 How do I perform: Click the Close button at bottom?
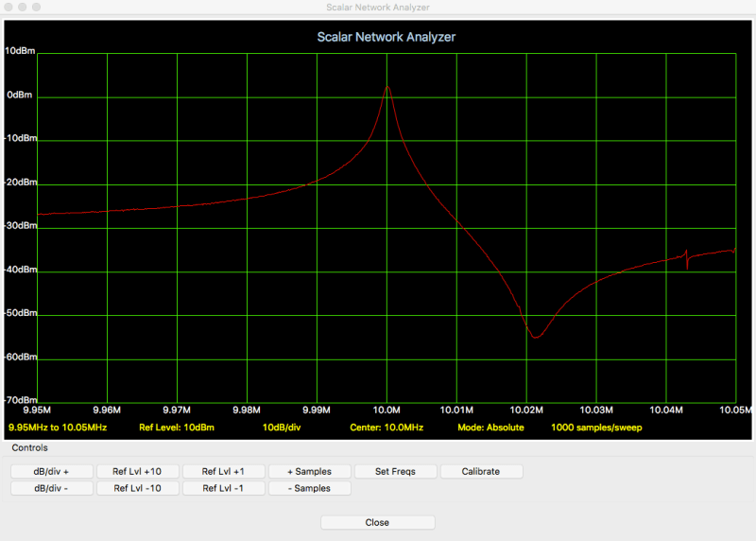point(377,522)
